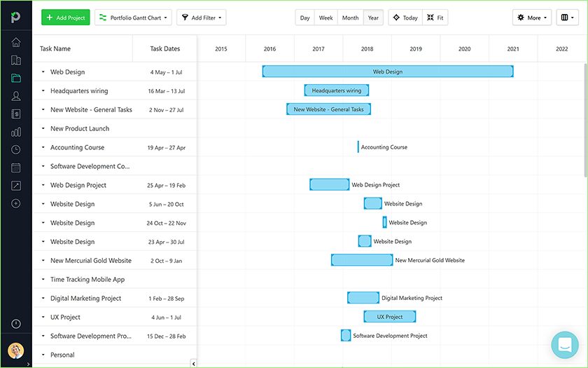
Task: Click the date range 24 Oct – 22 Nov
Action: [166, 223]
